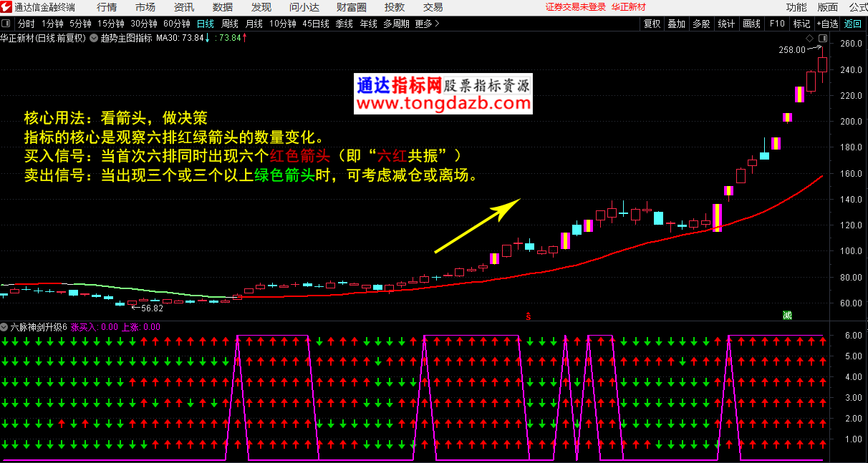868x463 pixels.
Task: Click the 统计 statistics button
Action: pyautogui.click(x=726, y=24)
